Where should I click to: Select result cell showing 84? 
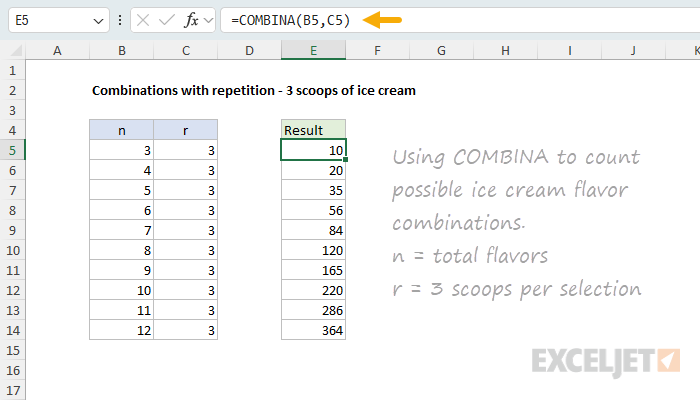coord(313,230)
